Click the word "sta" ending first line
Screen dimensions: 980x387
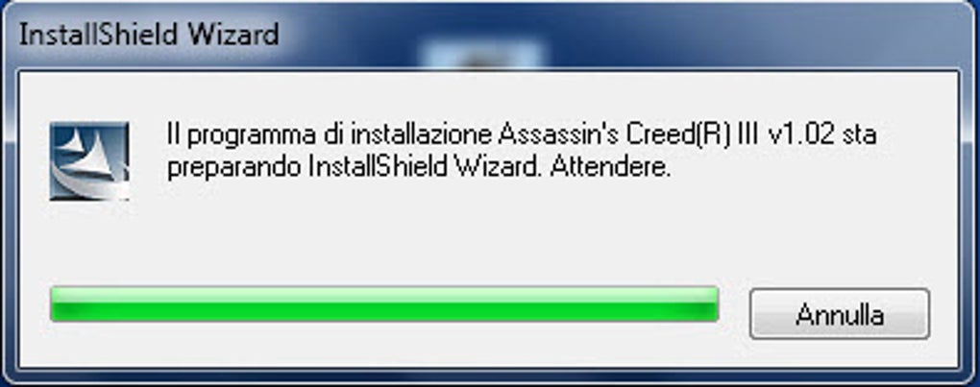[x=859, y=135]
